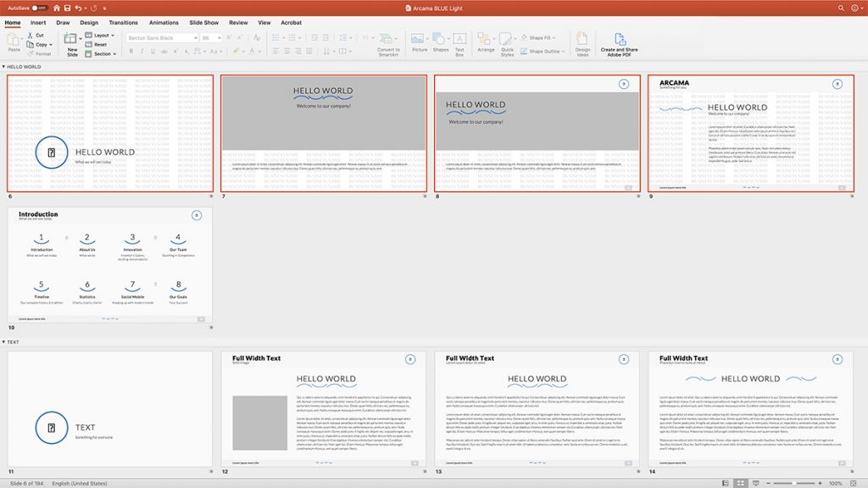Switch to Normal view in status bar
This screenshot has width=868, height=488.
[x=725, y=483]
